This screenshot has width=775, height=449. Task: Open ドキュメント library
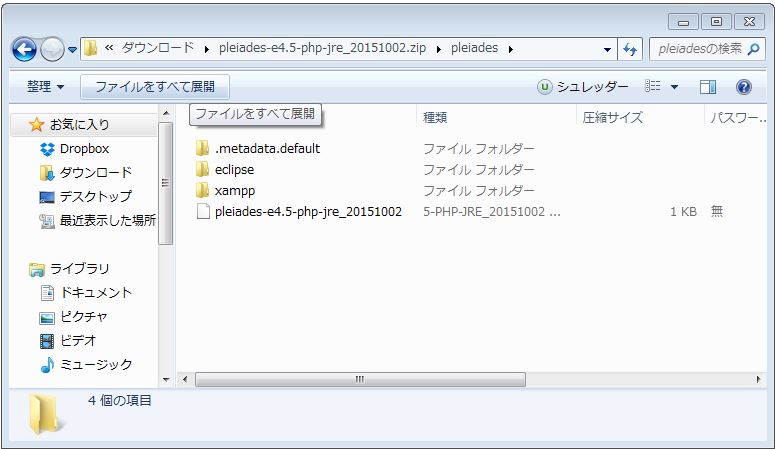95,293
